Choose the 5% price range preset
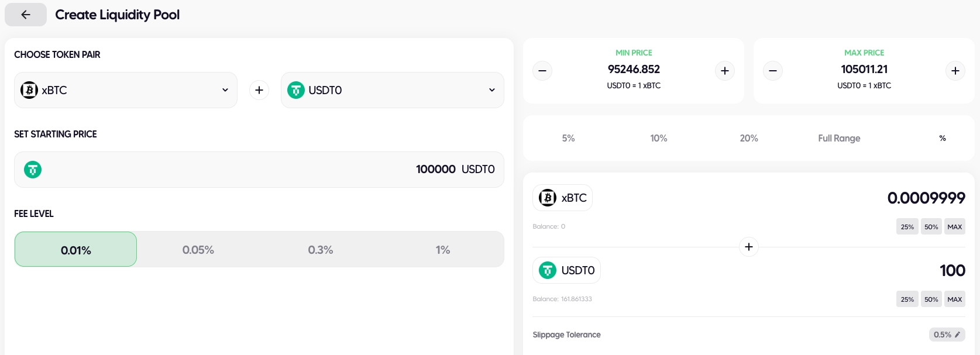 tap(568, 138)
